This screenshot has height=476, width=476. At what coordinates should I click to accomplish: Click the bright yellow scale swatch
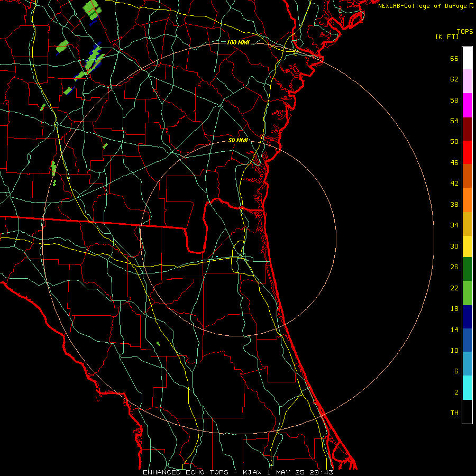point(467,246)
